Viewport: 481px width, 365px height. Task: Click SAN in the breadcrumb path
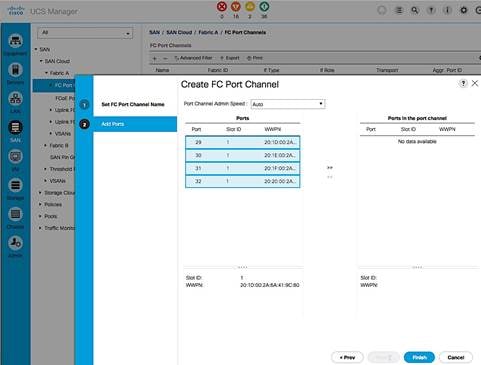point(154,32)
